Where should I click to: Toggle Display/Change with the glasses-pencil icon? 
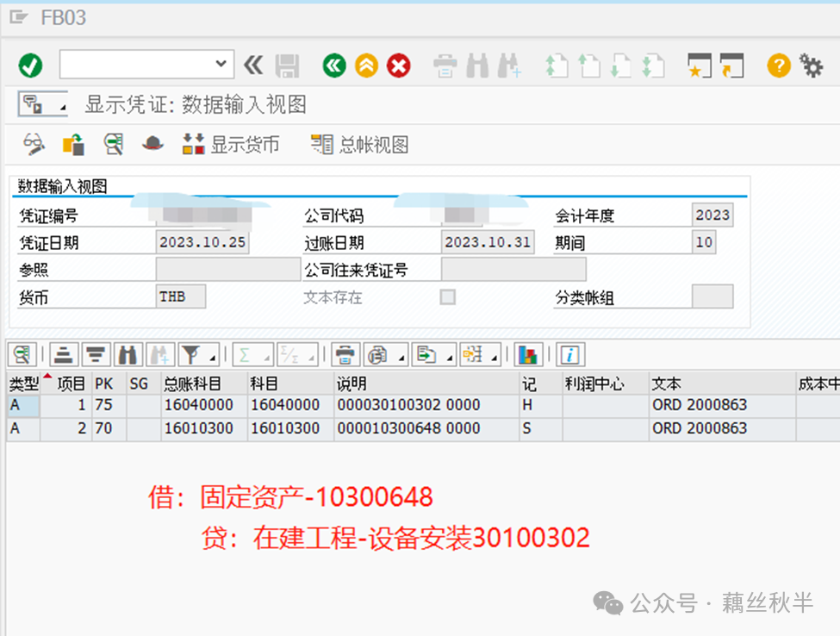point(34,144)
